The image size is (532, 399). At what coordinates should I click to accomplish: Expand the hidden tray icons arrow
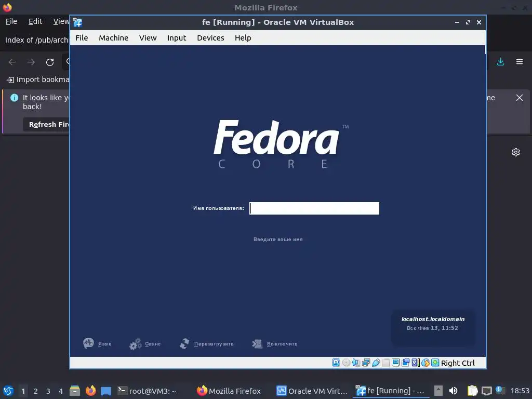438,391
